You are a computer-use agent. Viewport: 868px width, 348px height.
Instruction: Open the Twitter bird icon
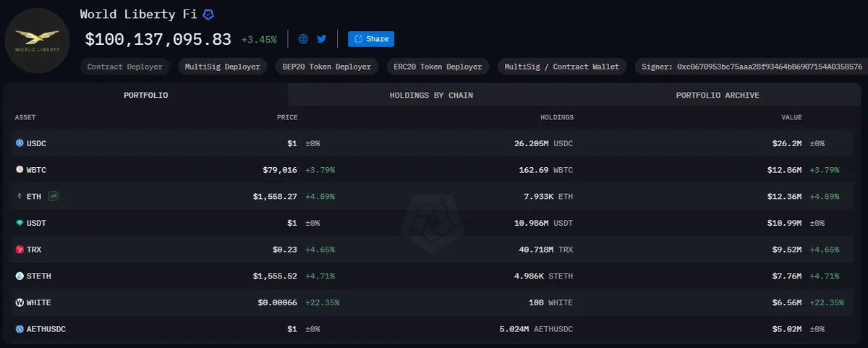pos(322,39)
